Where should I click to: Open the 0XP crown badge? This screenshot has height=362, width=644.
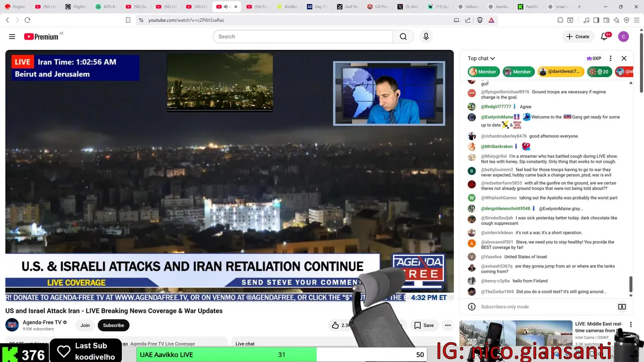[x=594, y=58]
